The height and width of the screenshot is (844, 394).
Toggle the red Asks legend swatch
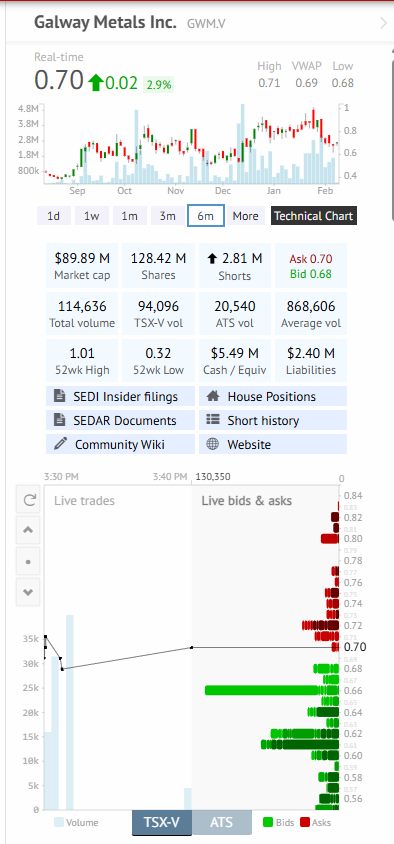tap(305, 822)
